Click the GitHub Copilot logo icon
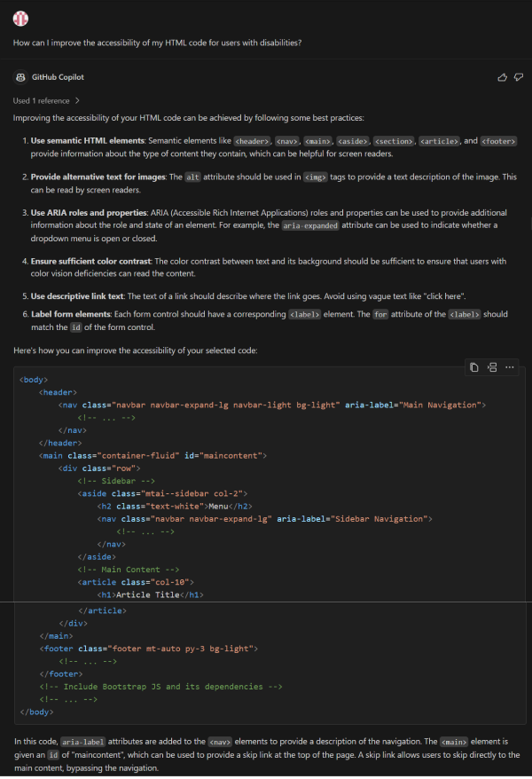 pos(20,77)
